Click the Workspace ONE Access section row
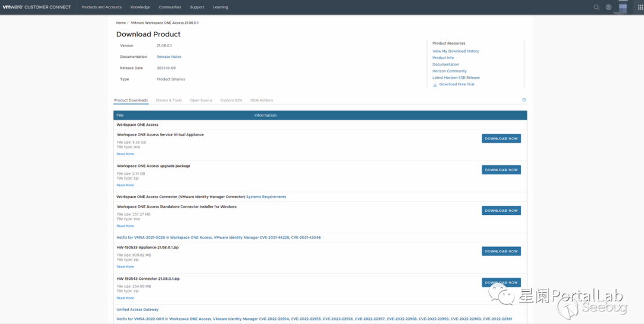Viewport: 644px width, 324px height. [320, 125]
